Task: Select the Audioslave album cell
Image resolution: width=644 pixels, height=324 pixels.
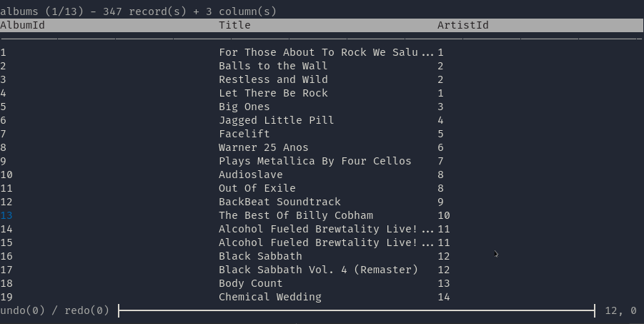Action: pyautogui.click(x=251, y=175)
